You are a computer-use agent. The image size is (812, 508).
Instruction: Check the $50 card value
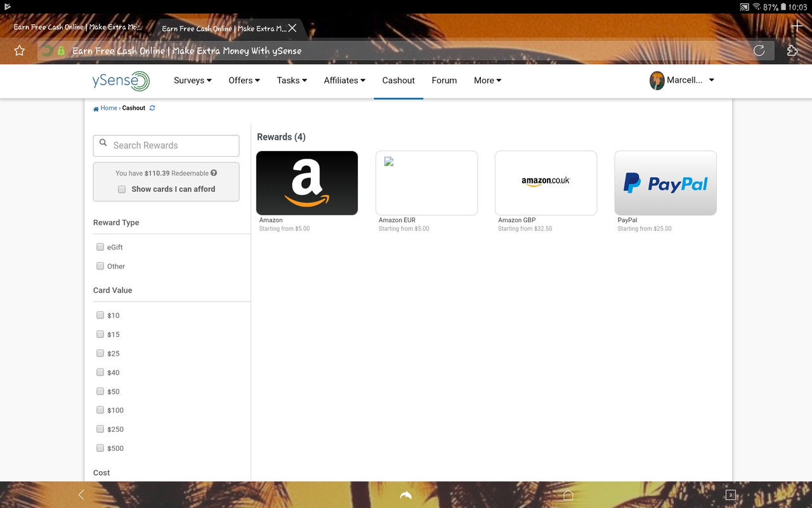(x=100, y=391)
